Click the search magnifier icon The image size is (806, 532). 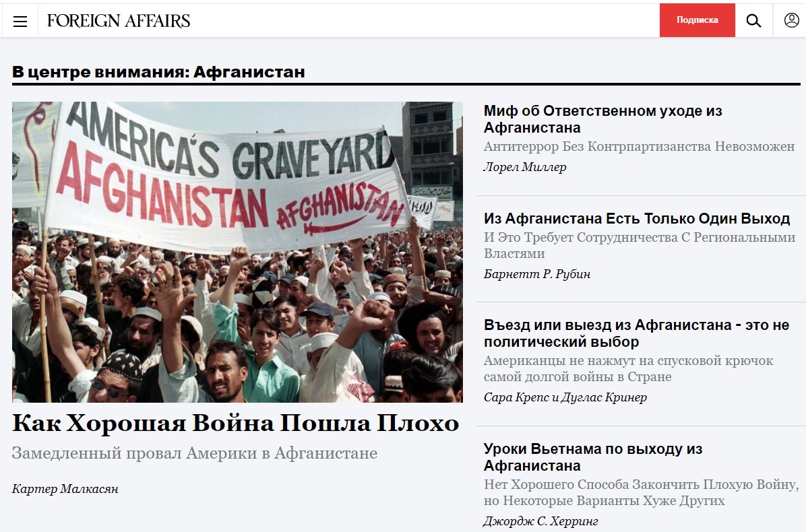tap(753, 21)
